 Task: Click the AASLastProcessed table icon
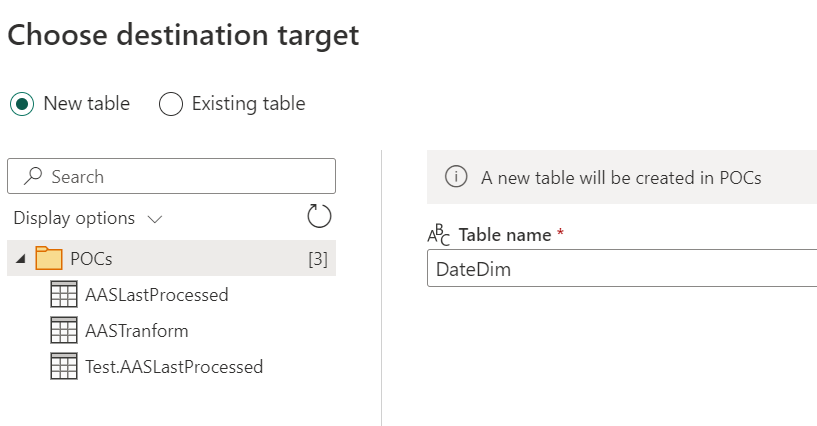click(63, 295)
